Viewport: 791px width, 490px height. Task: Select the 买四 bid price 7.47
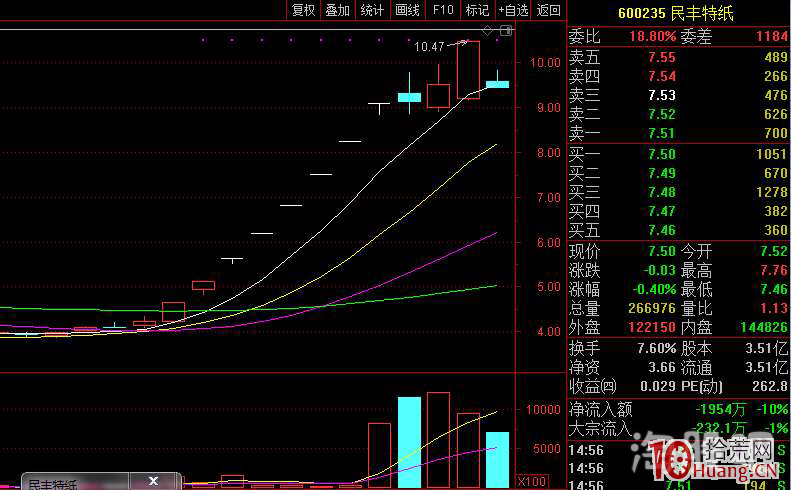pyautogui.click(x=662, y=211)
